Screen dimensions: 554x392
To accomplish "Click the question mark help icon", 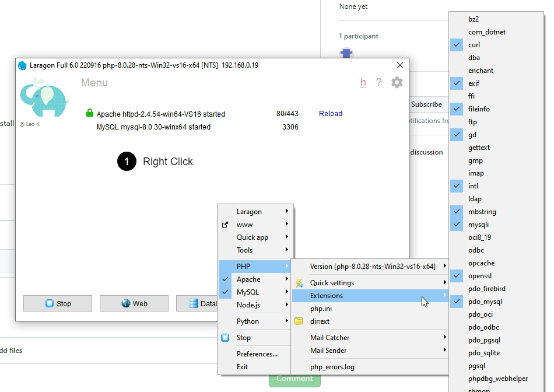I will pyautogui.click(x=378, y=82).
